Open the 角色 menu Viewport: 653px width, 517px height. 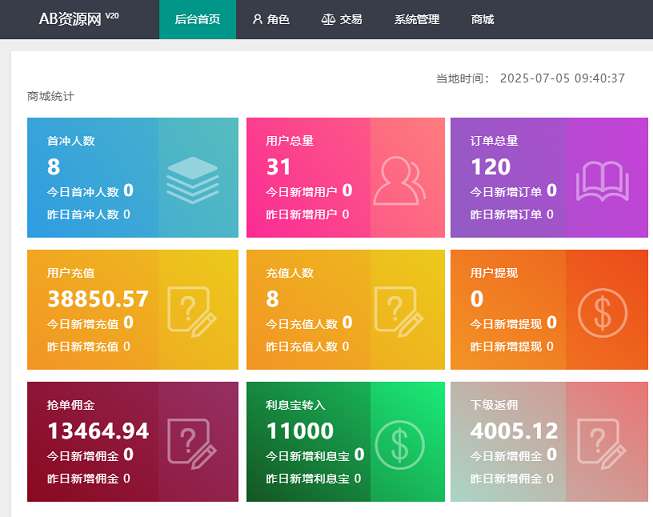pos(271,19)
